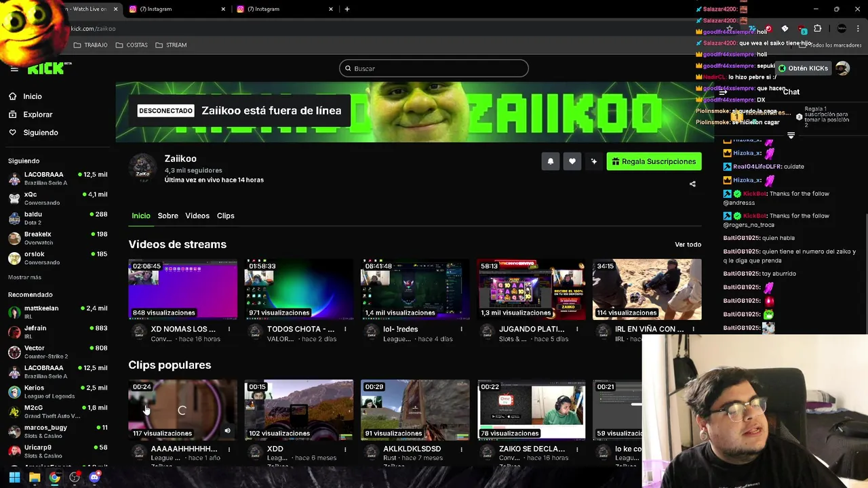Open the dice extension icon in Chrome toolbar
The height and width of the screenshot is (488, 868).
[x=785, y=28]
